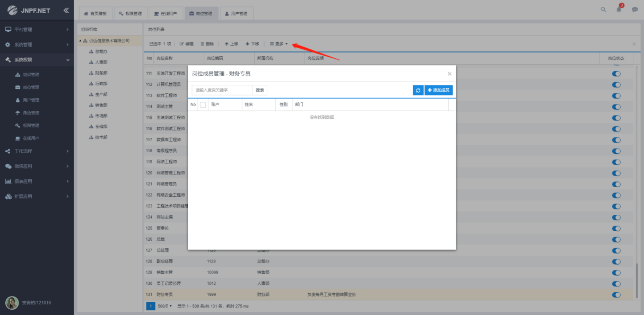The image size is (644, 315).
Task: Click the 微信应用 WeChat icon
Action: pyautogui.click(x=8, y=166)
